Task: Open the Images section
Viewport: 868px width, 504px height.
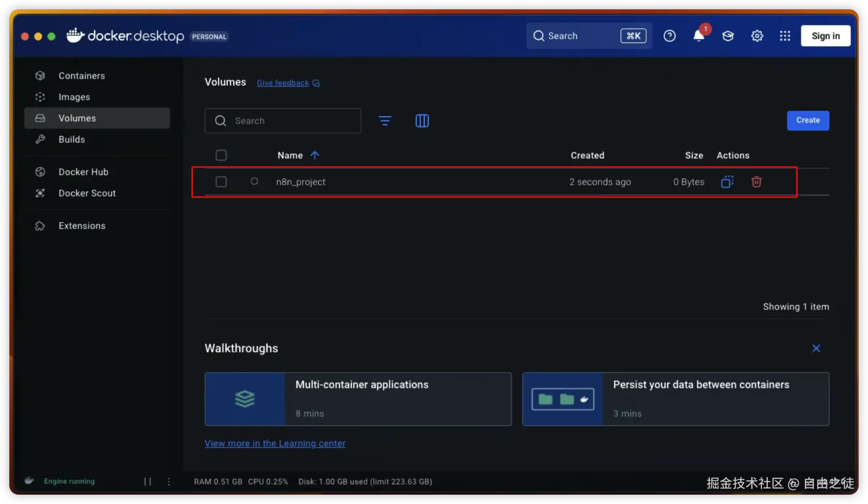Action: pos(97,97)
